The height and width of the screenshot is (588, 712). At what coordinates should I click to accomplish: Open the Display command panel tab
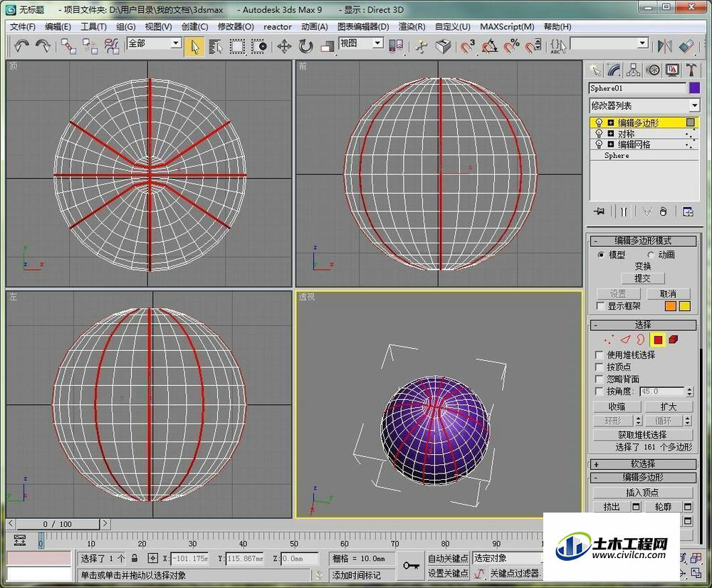click(673, 70)
